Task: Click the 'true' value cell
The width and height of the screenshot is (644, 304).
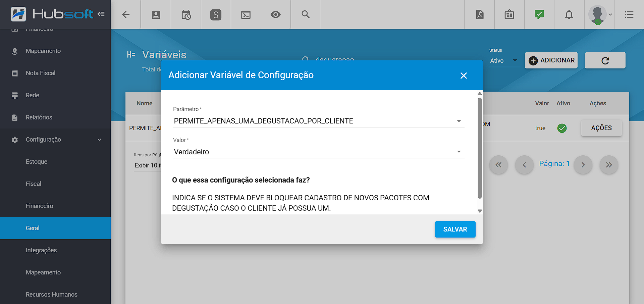Action: 540,128
